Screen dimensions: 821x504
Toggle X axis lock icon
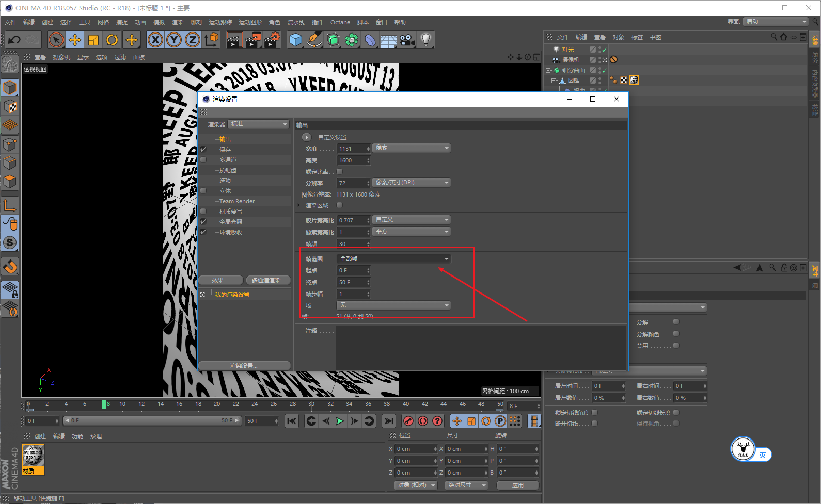[155, 40]
